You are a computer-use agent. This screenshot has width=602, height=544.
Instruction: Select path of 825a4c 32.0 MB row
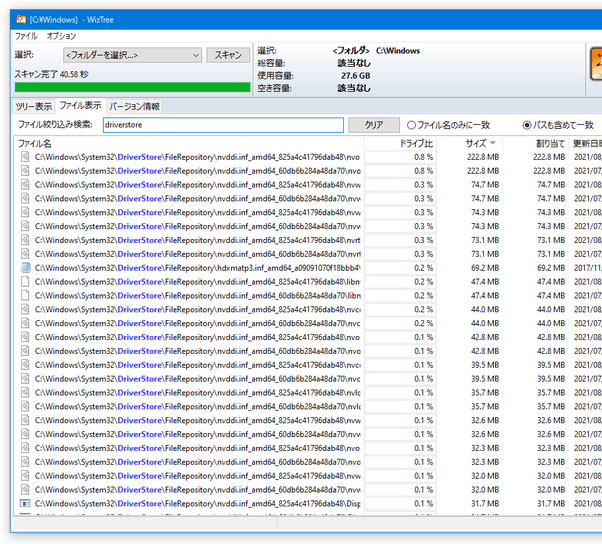(198, 476)
